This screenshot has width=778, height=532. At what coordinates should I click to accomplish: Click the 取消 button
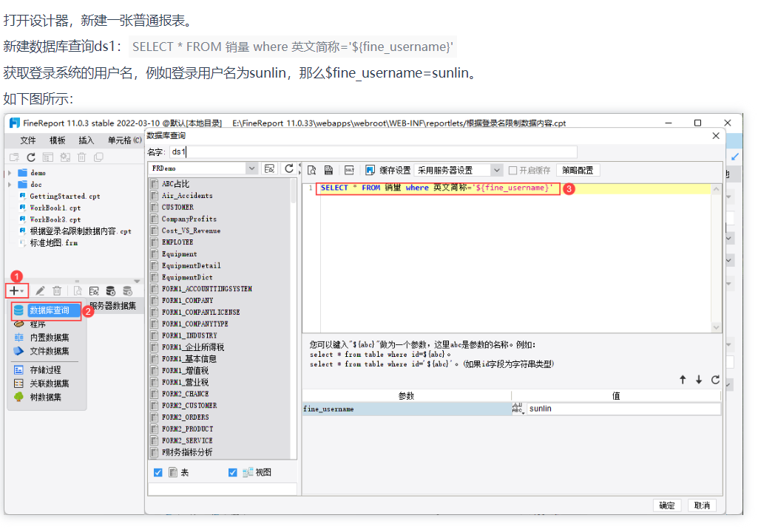coord(702,505)
